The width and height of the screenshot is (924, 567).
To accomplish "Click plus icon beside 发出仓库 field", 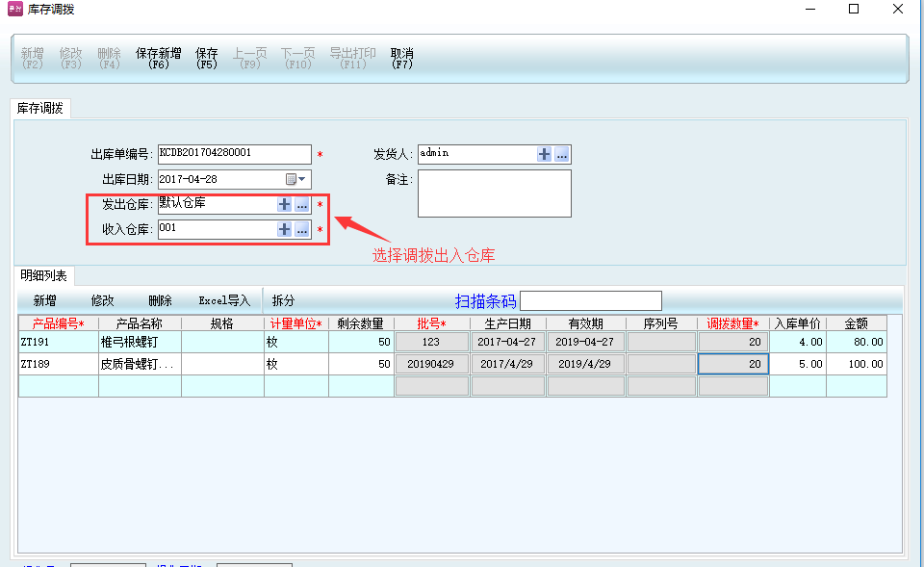I will [x=284, y=204].
